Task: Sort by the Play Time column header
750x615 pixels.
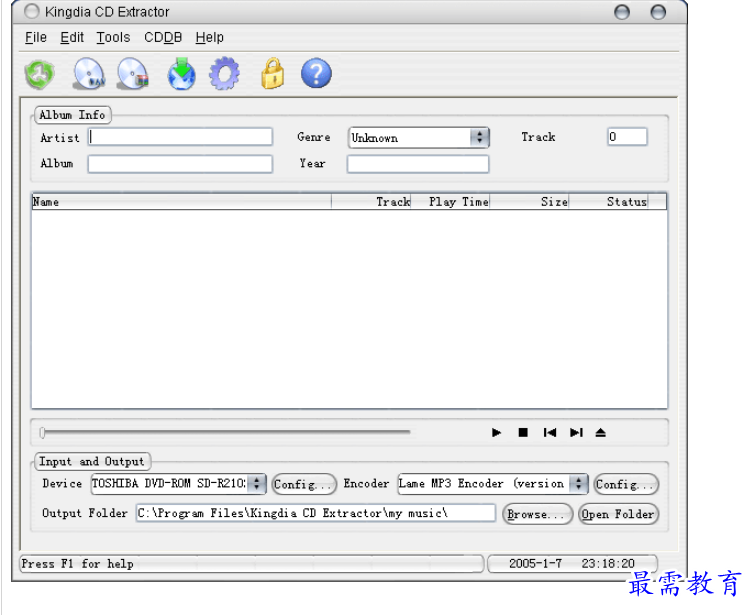Action: [x=451, y=202]
